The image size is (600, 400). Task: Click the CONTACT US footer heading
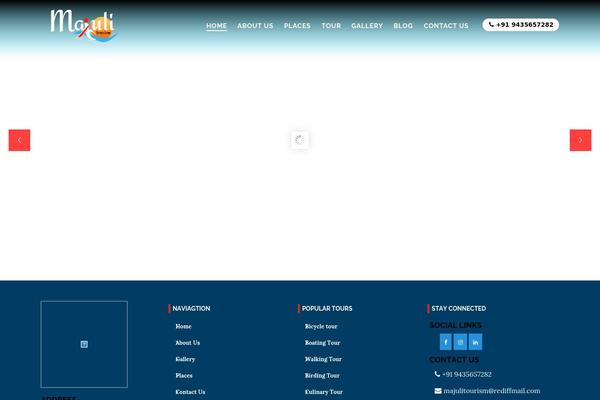[x=454, y=360]
